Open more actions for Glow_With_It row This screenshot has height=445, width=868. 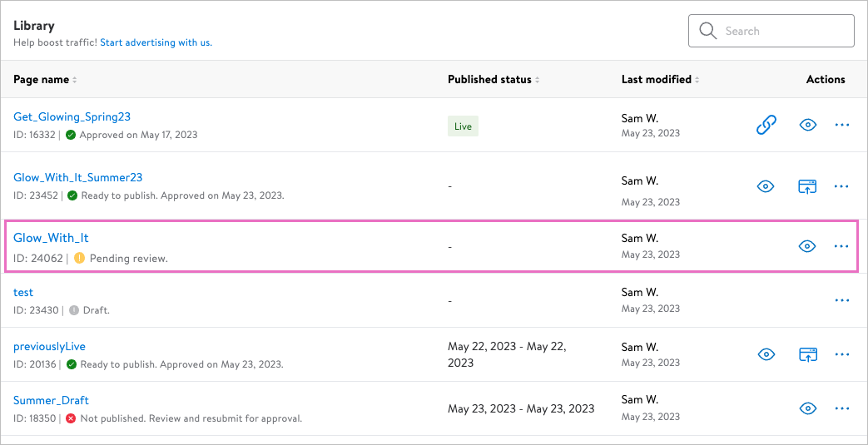(x=841, y=246)
